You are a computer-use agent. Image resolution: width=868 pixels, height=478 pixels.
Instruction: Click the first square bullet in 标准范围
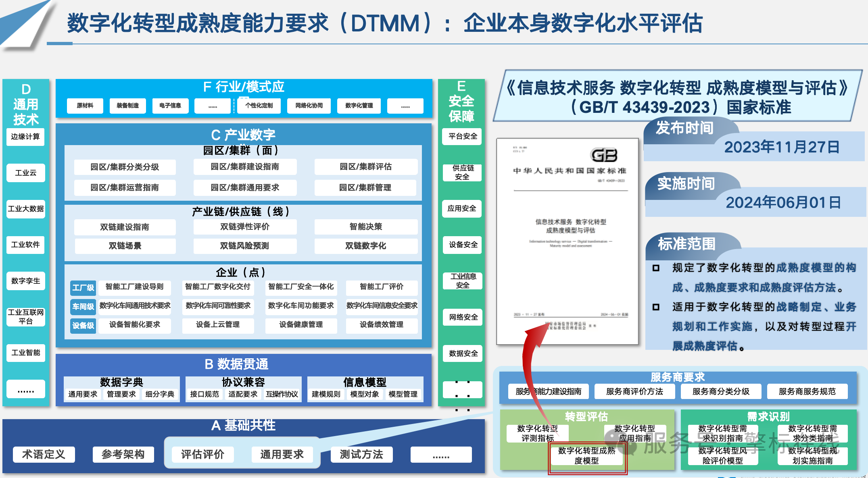656,268
